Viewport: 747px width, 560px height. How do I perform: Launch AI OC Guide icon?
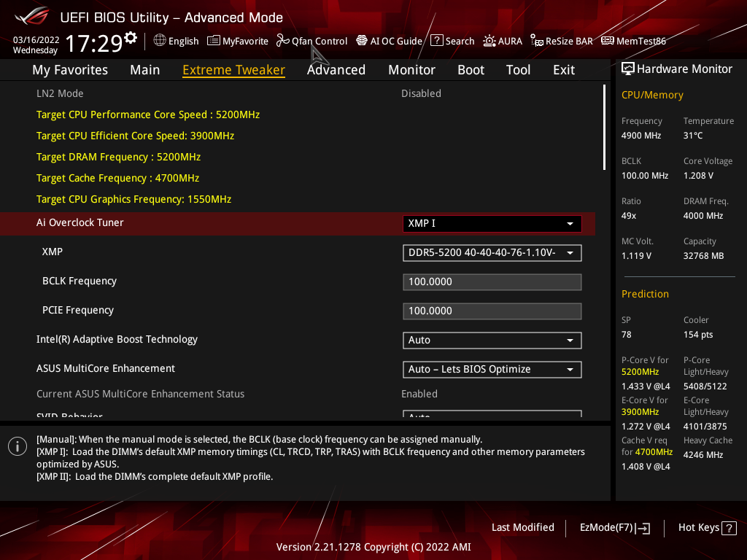coord(362,41)
